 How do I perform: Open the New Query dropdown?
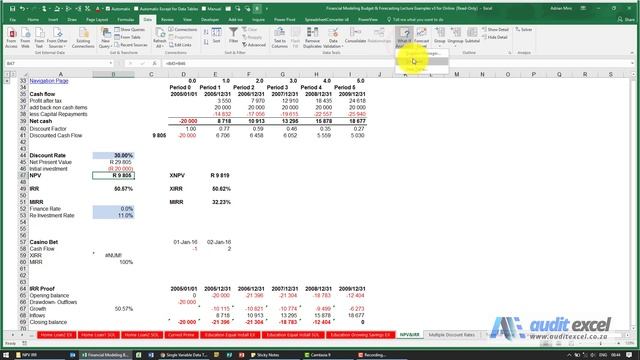coord(105,38)
